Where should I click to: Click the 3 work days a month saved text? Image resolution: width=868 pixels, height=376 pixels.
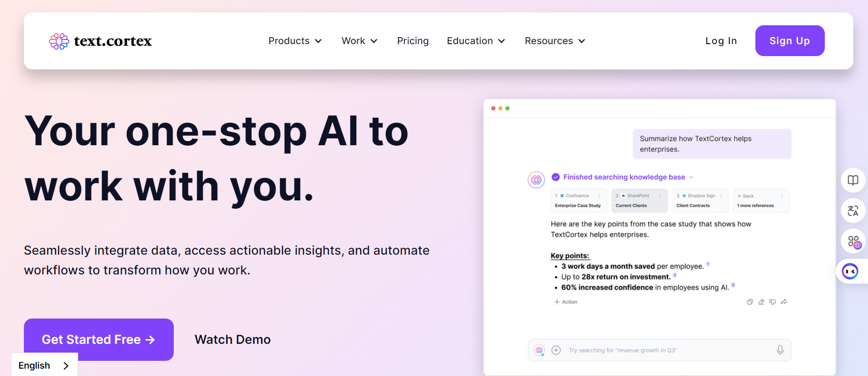pyautogui.click(x=608, y=266)
